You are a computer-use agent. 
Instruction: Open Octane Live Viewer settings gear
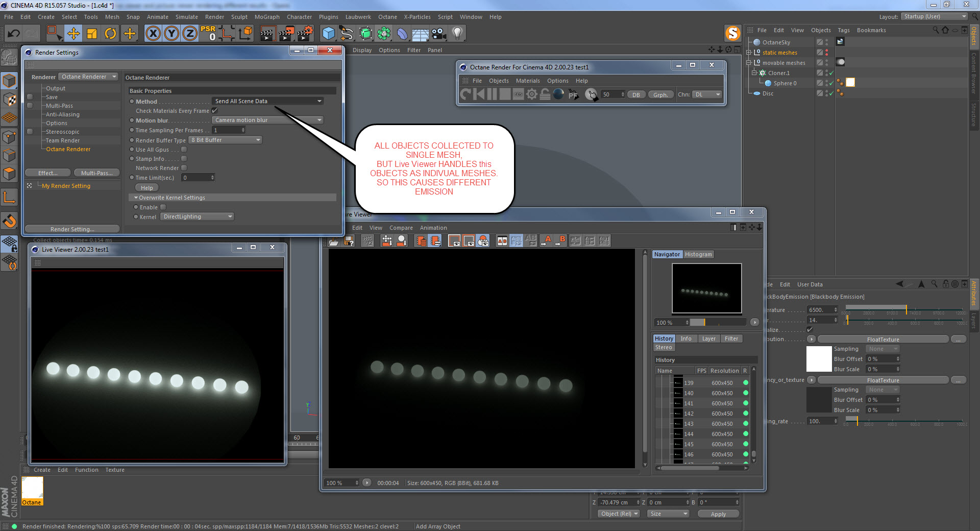[x=532, y=94]
